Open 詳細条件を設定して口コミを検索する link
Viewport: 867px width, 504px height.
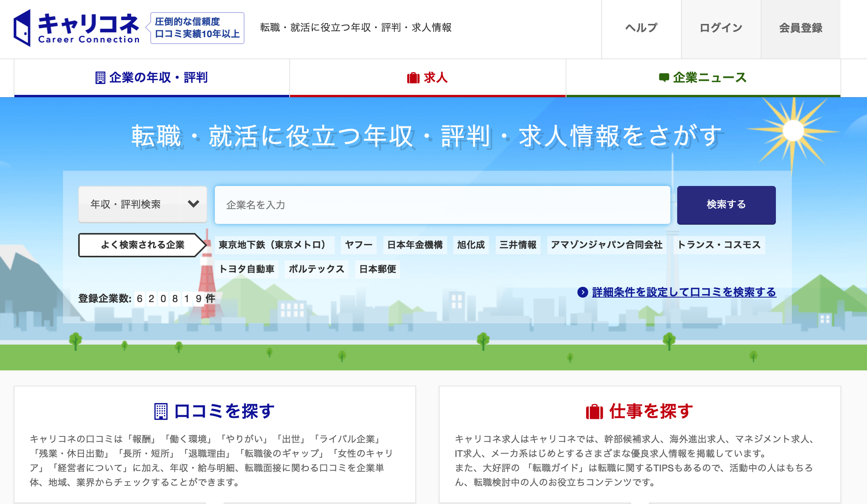point(684,292)
